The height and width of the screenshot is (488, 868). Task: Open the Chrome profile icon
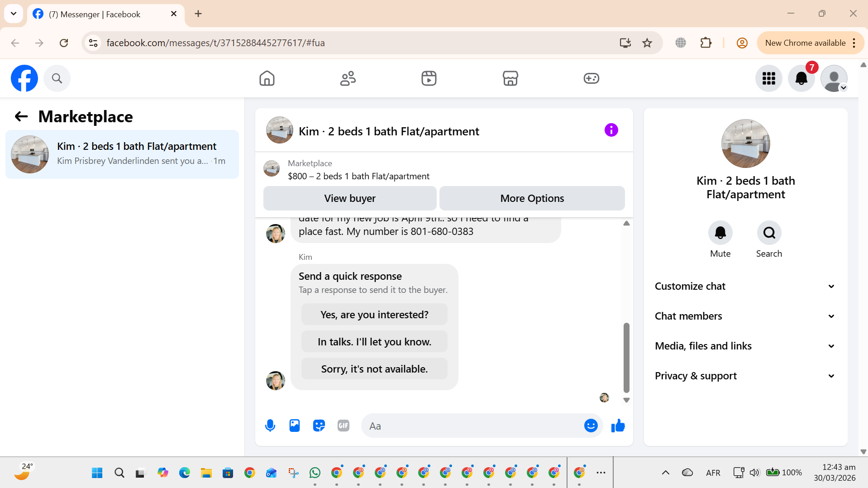click(742, 43)
